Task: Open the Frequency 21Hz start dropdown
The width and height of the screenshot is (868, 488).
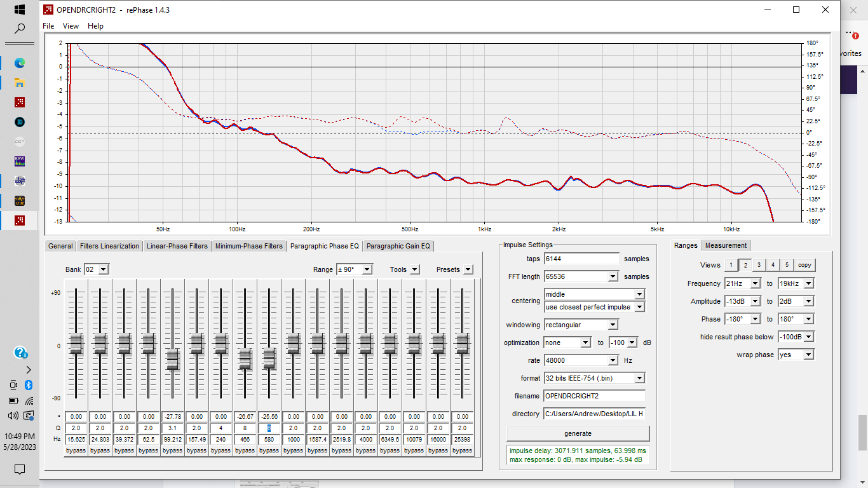Action: (x=755, y=283)
